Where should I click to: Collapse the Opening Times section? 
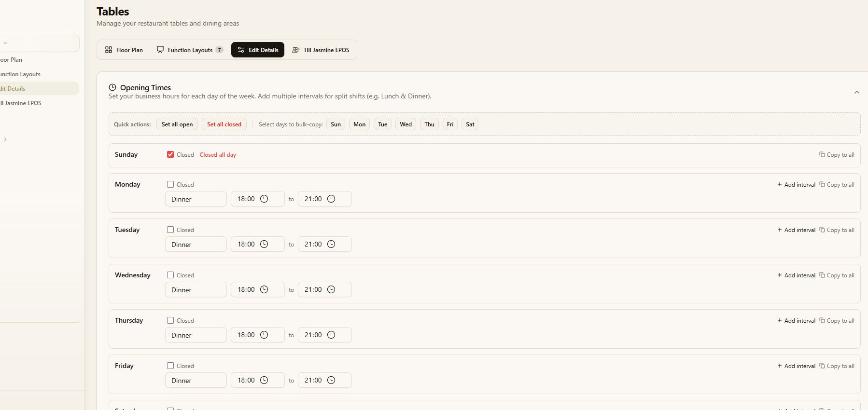[857, 92]
